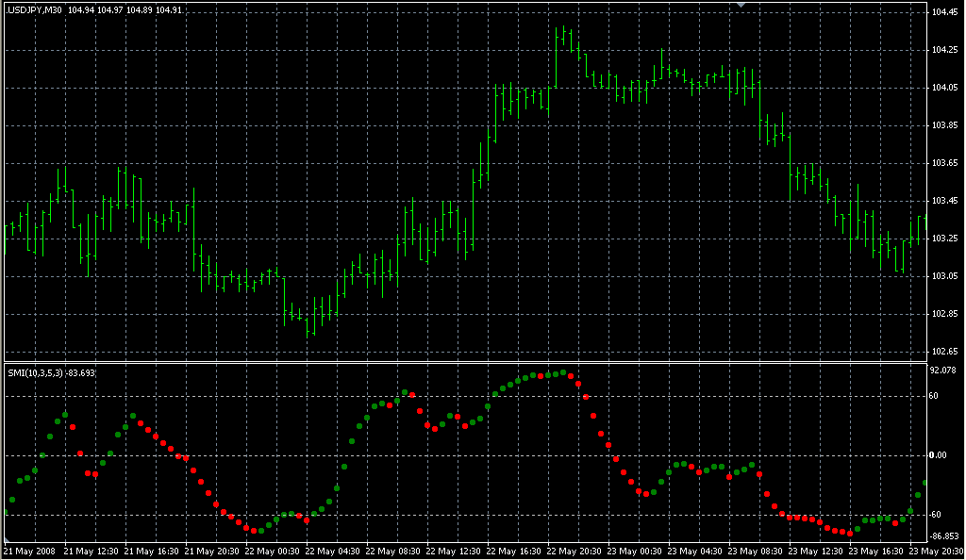Click the lowest red SMI dot
Image resolution: width=966 pixels, height=560 pixels.
[849, 535]
